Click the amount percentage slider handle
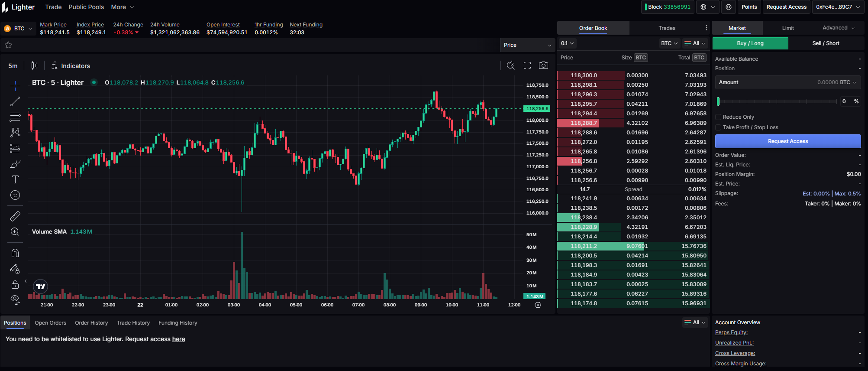868x371 pixels. [x=718, y=101]
